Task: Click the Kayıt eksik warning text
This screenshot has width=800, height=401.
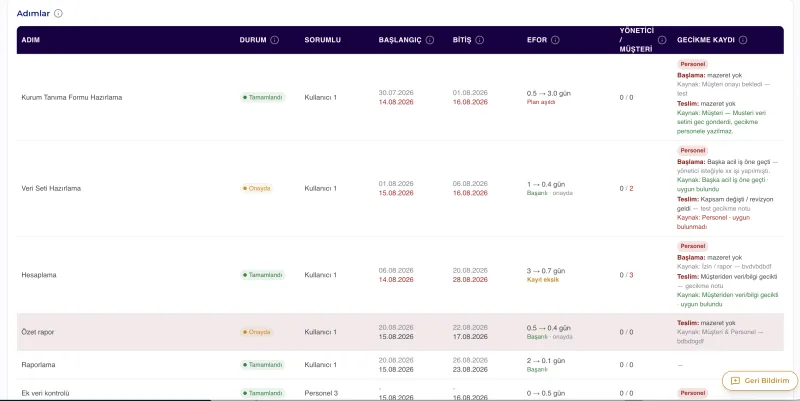Action: [x=542, y=280]
